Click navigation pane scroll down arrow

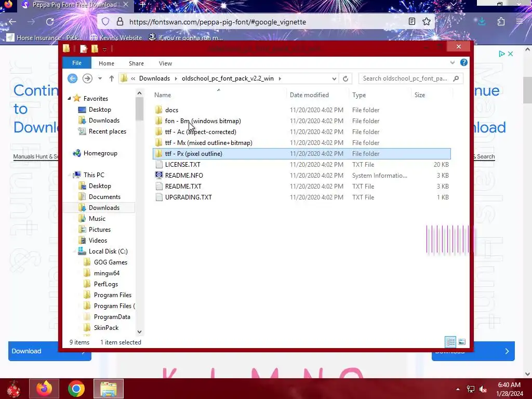[x=139, y=331]
